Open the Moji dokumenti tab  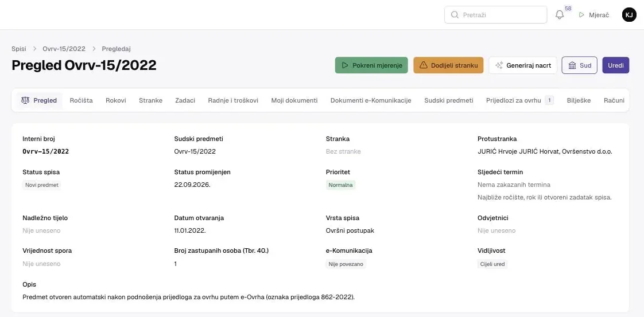(x=294, y=100)
